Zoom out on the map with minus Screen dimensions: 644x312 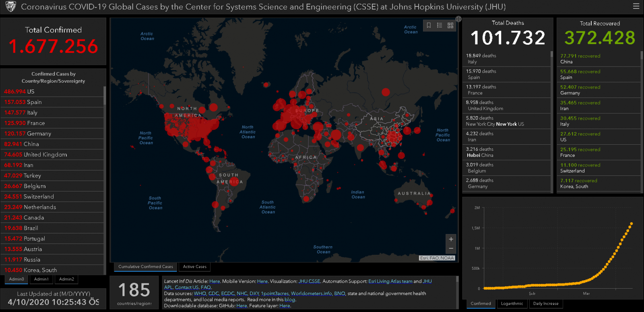coord(451,249)
